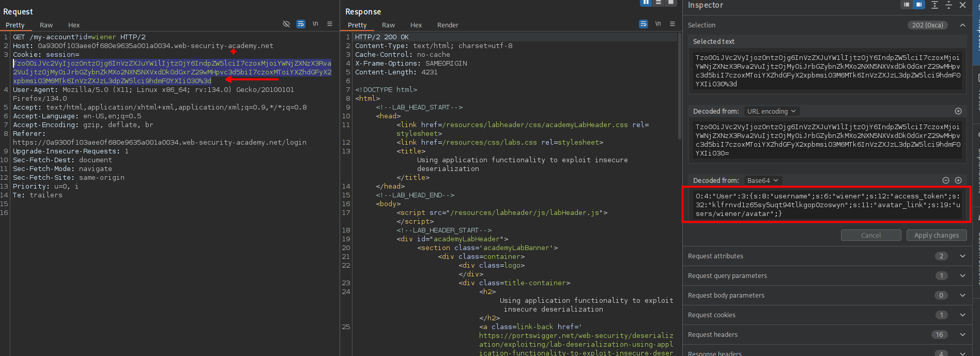
Task: Click inside the Base64 decoded text field
Action: 827,205
